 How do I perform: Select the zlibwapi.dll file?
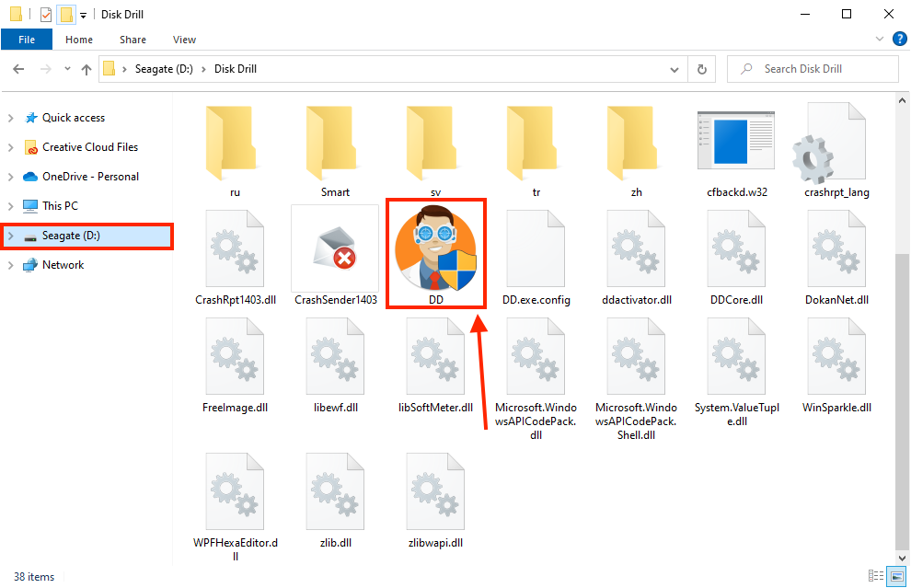[436, 501]
